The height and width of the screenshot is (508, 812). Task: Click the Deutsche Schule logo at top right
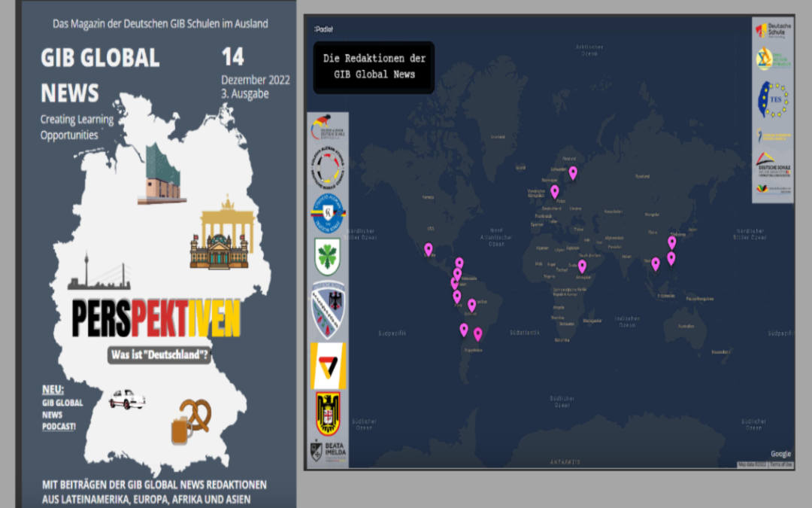772,30
